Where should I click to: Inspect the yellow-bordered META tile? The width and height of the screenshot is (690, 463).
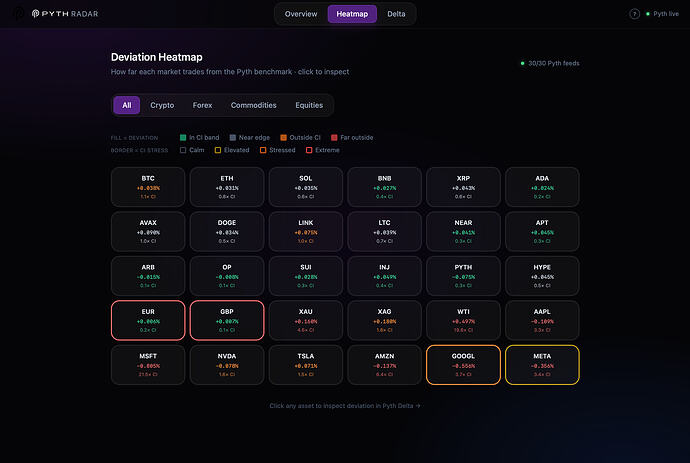(x=542, y=365)
